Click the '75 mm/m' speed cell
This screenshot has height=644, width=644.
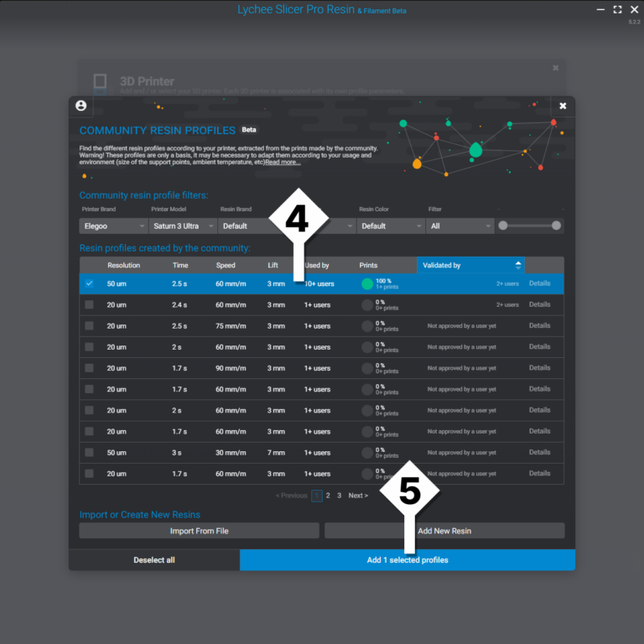click(231, 326)
